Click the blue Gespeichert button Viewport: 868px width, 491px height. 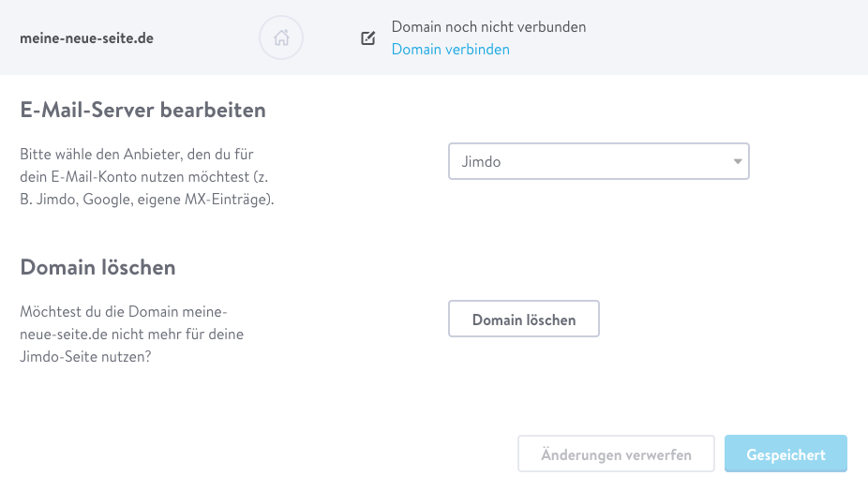[x=786, y=454]
